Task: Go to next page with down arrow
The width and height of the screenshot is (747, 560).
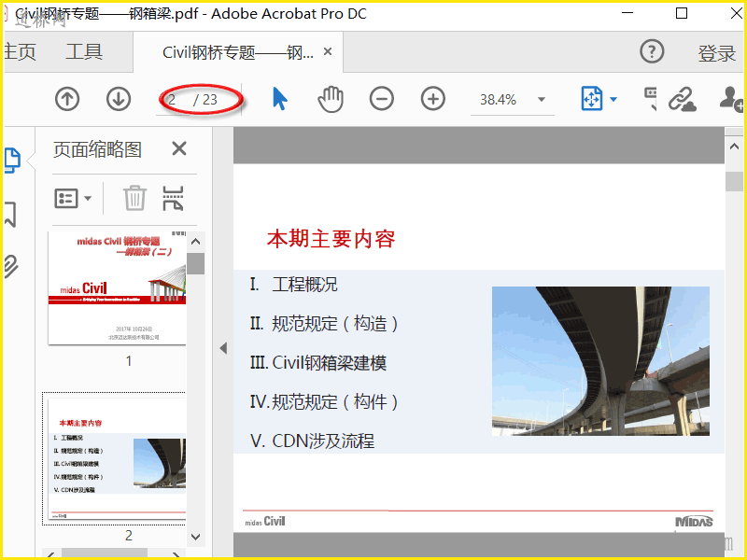Action: pyautogui.click(x=119, y=99)
